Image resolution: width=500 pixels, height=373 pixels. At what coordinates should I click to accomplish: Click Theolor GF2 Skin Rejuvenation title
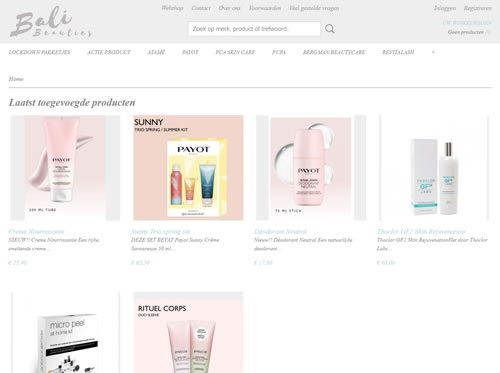421,231
